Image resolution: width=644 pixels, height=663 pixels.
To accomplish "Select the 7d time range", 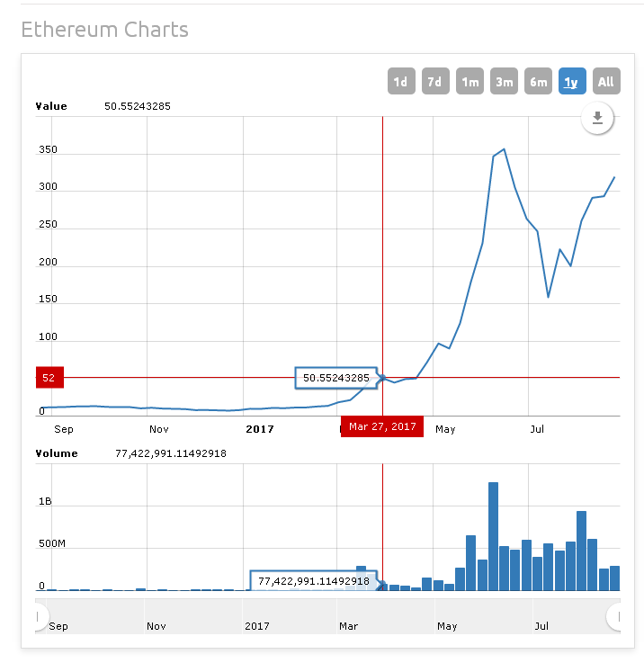I will click(435, 81).
